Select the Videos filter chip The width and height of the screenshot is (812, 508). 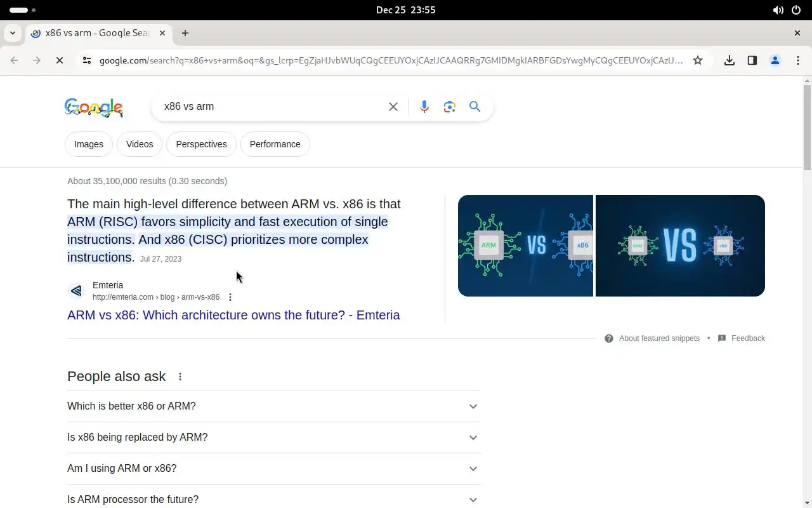[x=140, y=144]
